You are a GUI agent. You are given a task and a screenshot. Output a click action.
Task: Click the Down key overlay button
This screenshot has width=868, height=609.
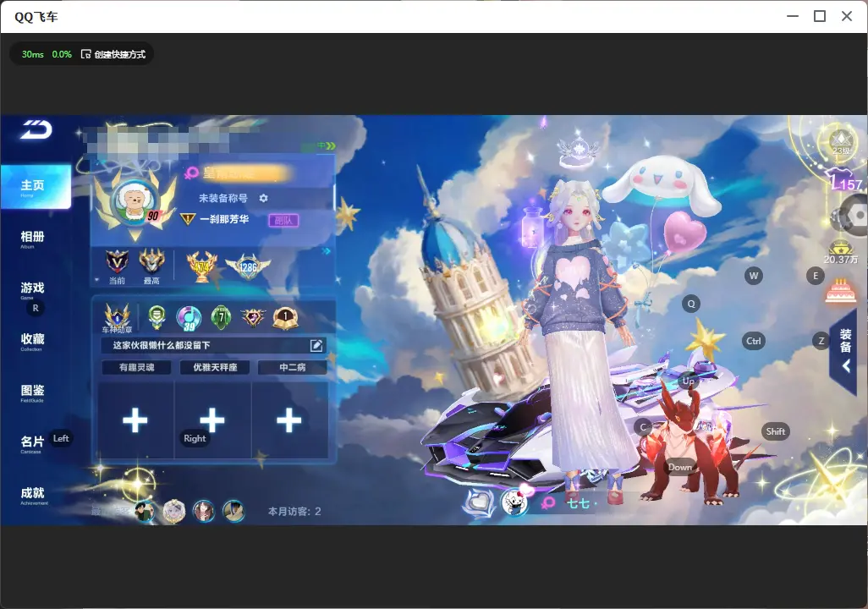[680, 467]
